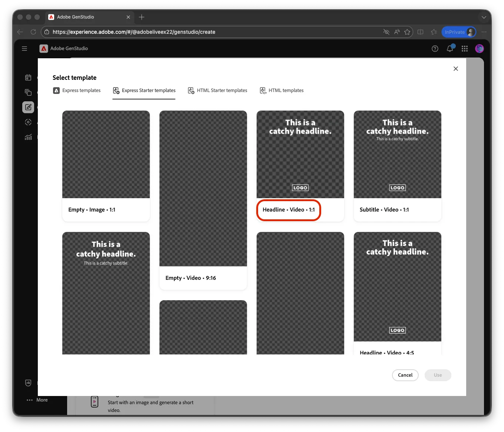
Task: Click the browser back arrow
Action: click(20, 32)
